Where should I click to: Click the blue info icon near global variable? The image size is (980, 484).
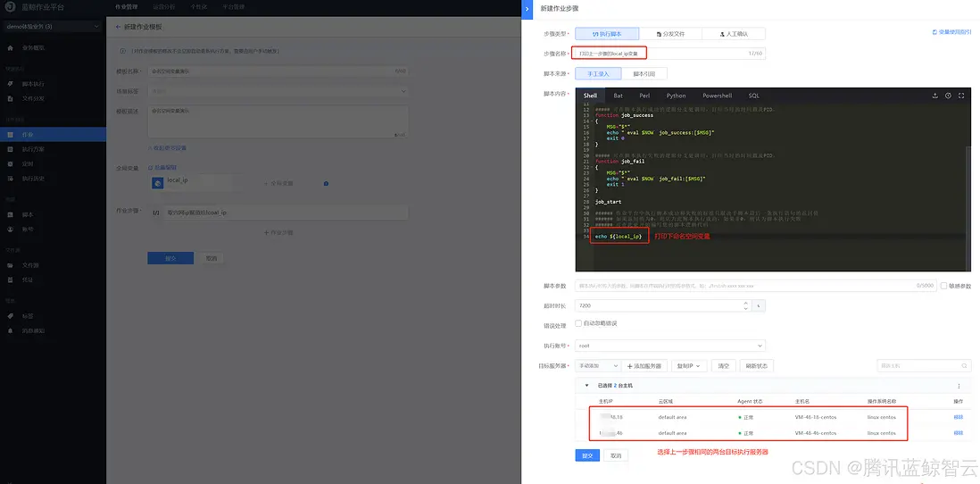[x=327, y=183]
